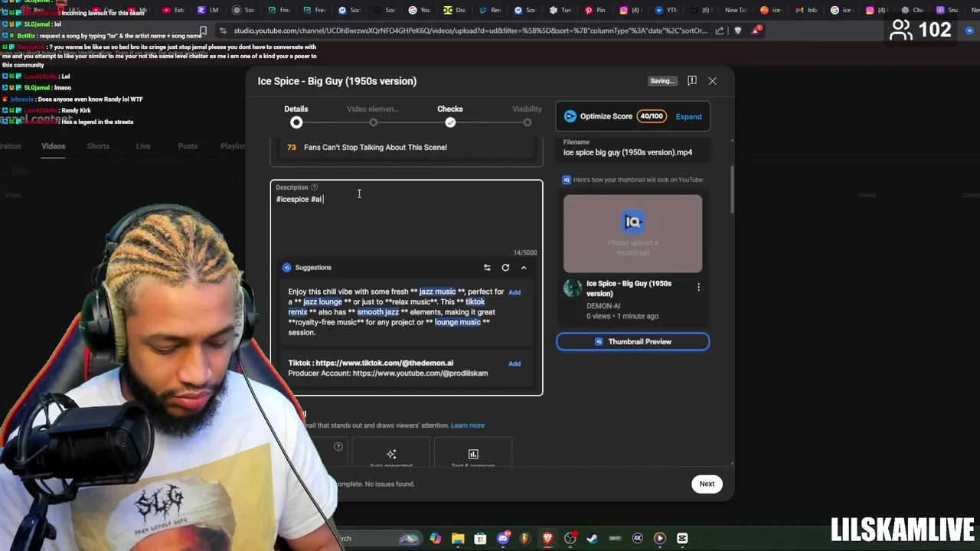Go to the Visibility step

(527, 116)
